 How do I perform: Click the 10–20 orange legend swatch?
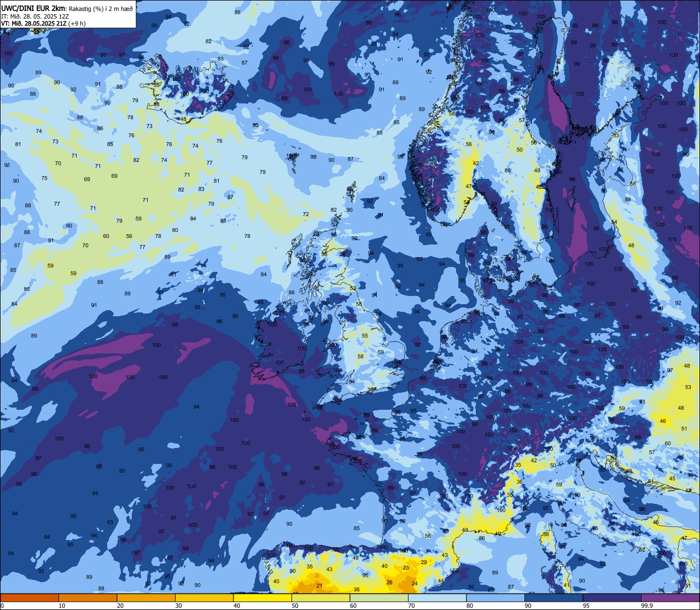pos(87,597)
